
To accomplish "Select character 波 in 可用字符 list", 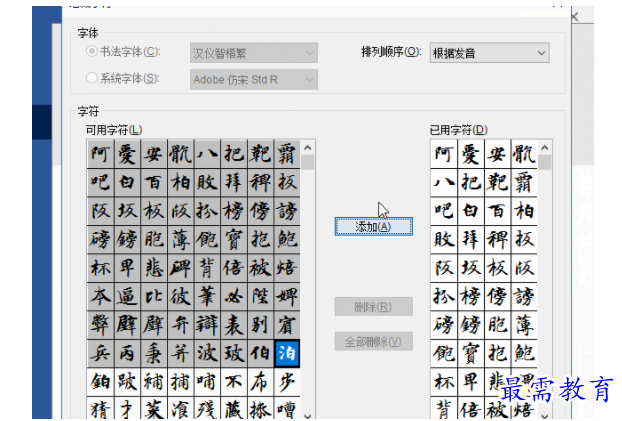I will tap(207, 354).
